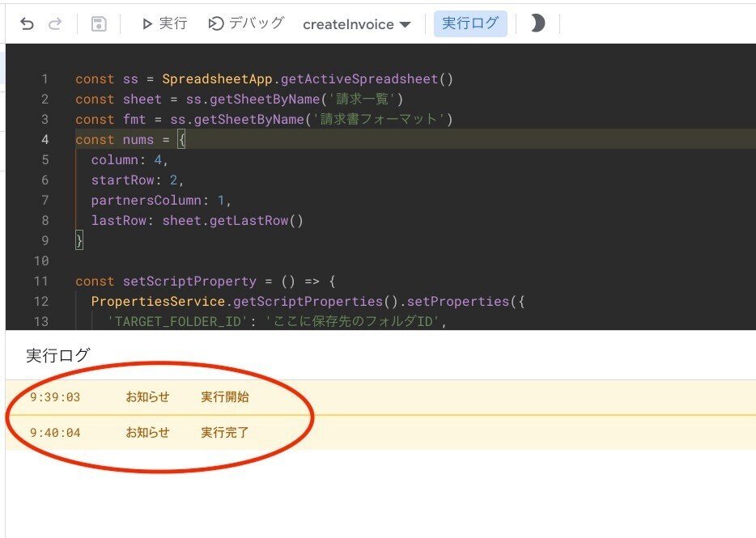Screen dimensions: 756x538
Task: Click line number 11 in gutter
Action: (x=41, y=281)
